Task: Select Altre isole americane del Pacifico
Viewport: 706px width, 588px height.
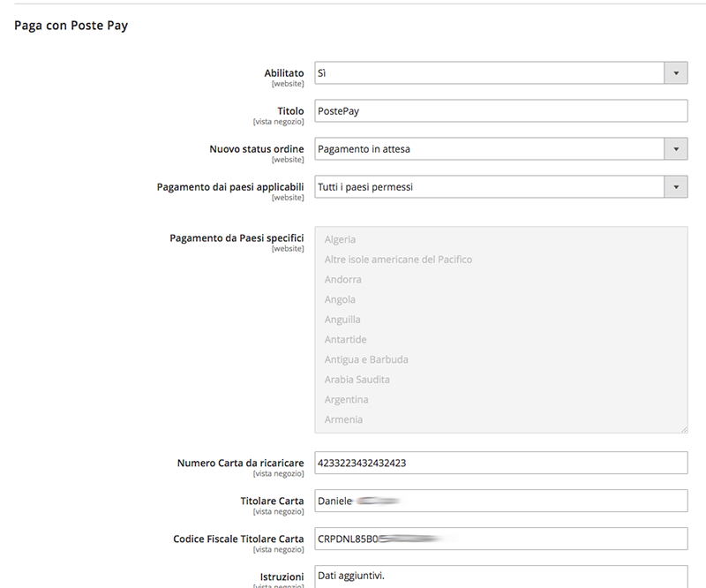Action: click(x=398, y=260)
